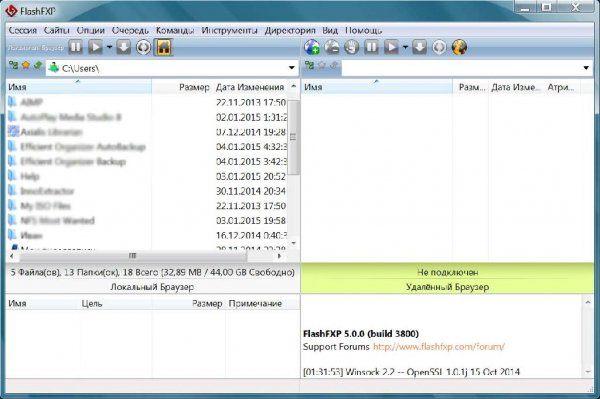Click the date 07.12.2014 19:28

click(251, 132)
